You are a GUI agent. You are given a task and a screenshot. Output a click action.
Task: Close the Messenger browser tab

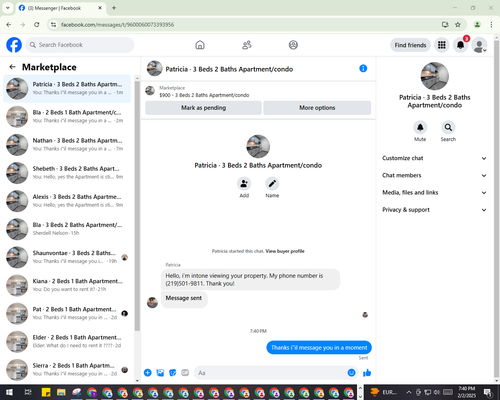(100, 8)
